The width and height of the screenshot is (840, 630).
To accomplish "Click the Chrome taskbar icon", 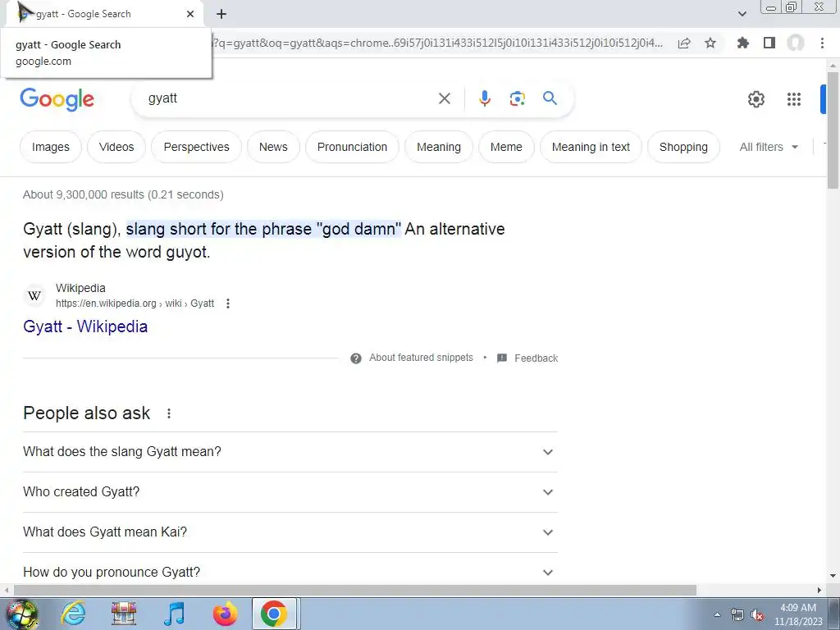I will 274,614.
